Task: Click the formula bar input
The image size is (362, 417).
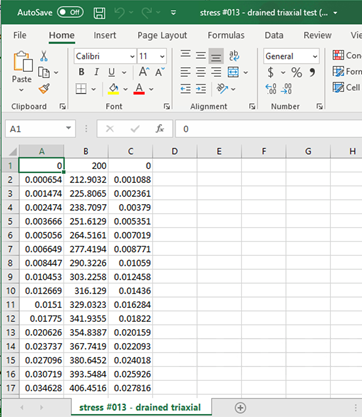Action: [269, 129]
